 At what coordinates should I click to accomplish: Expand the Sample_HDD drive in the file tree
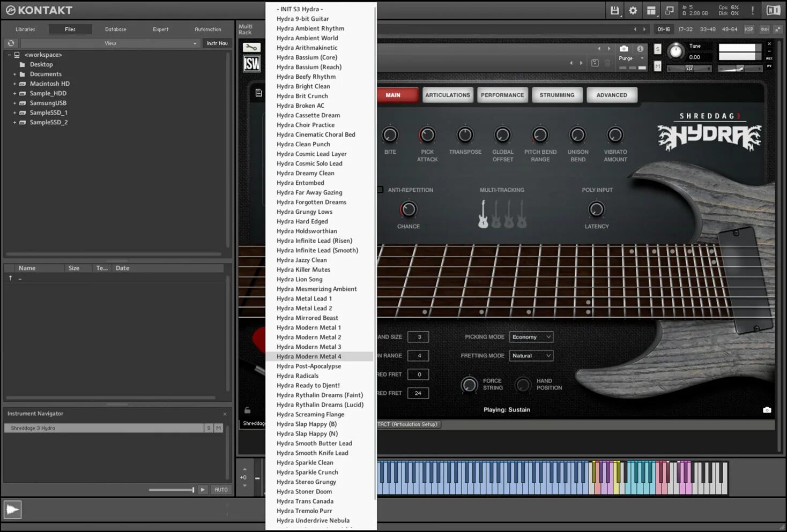[x=14, y=93]
